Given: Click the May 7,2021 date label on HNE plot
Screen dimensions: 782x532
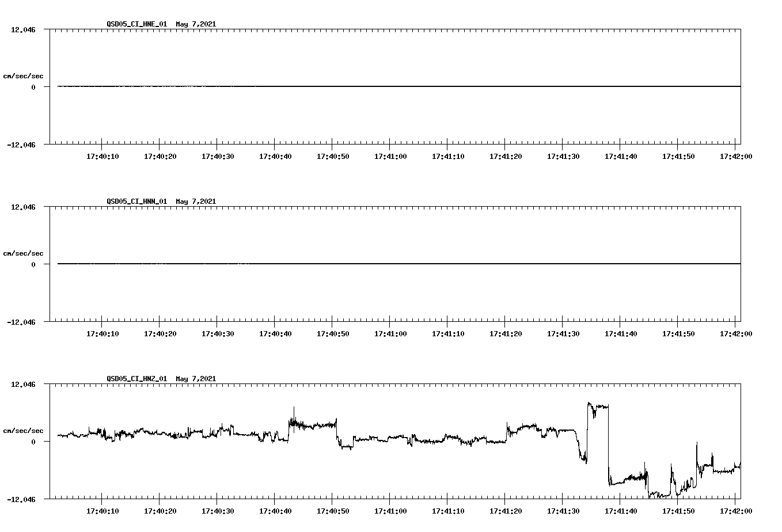Looking at the screenshot, I should (196, 24).
